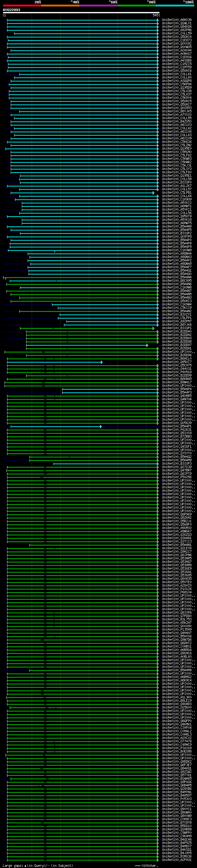Select the UniRef100_C0H9C3 label
The image size is (197, 868).
pyautogui.click(x=176, y=819)
